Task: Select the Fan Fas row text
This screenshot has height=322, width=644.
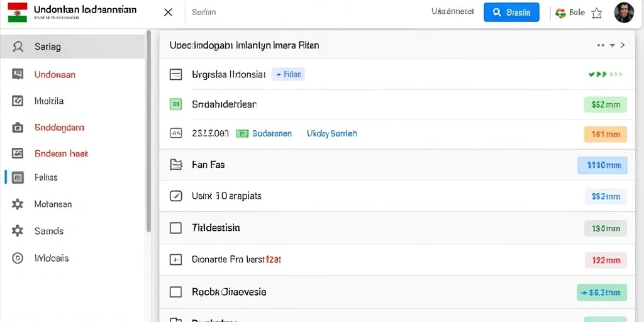Action: [208, 165]
